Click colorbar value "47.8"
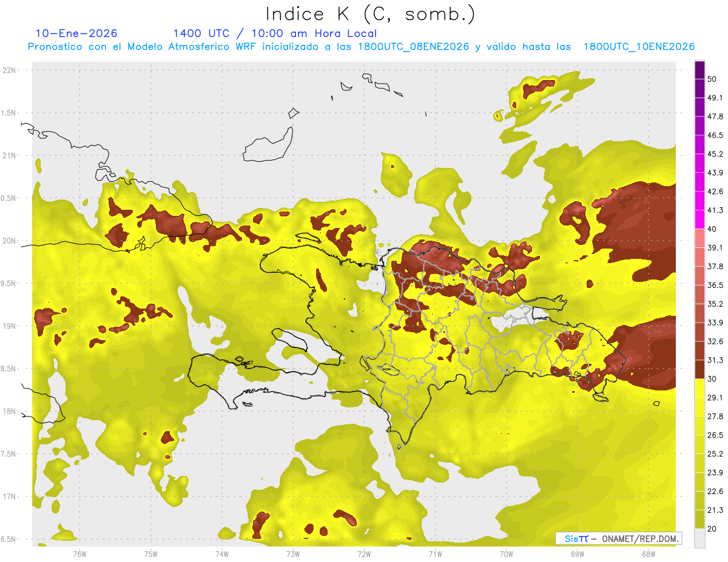This screenshot has height=562, width=728. pyautogui.click(x=715, y=116)
